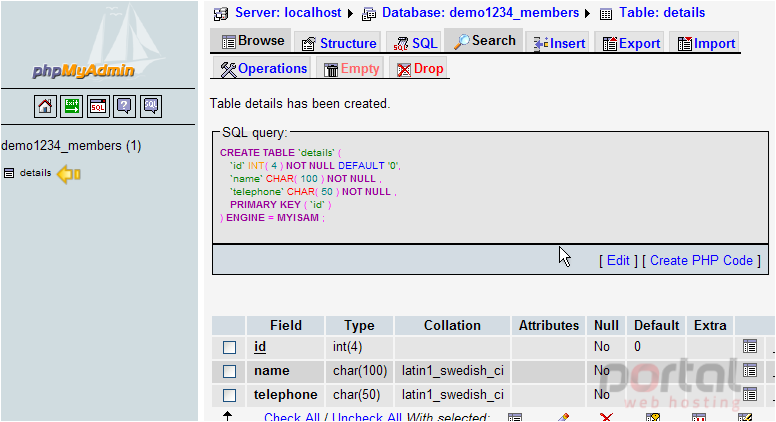This screenshot has height=422, width=776.
Task: Click the Insert tab icon
Action: (x=540, y=44)
